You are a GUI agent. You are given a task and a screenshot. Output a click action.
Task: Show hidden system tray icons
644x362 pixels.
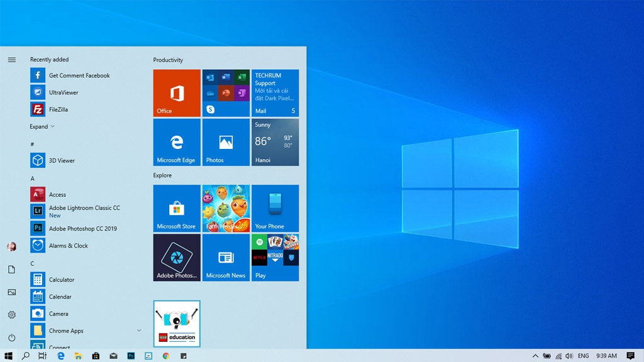(535, 356)
